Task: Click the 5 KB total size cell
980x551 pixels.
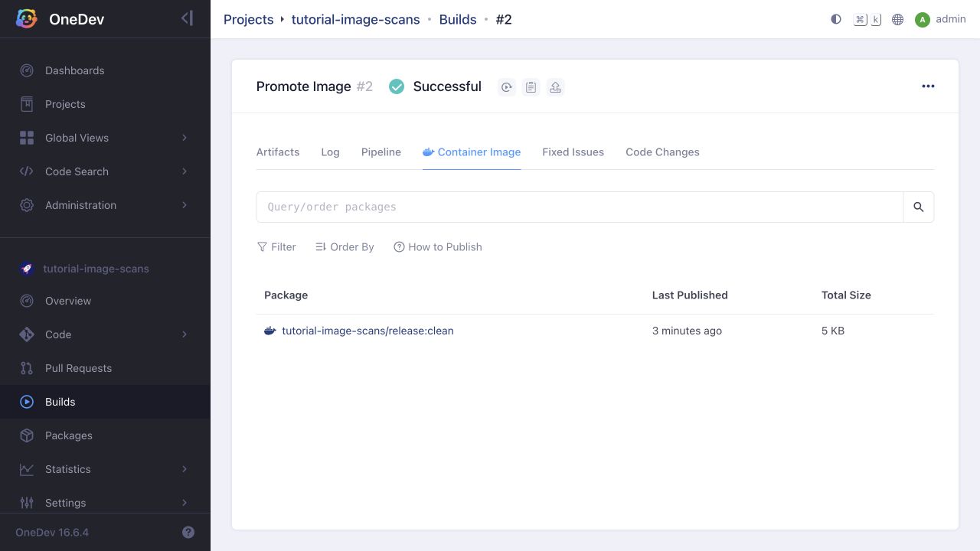Action: tap(833, 331)
